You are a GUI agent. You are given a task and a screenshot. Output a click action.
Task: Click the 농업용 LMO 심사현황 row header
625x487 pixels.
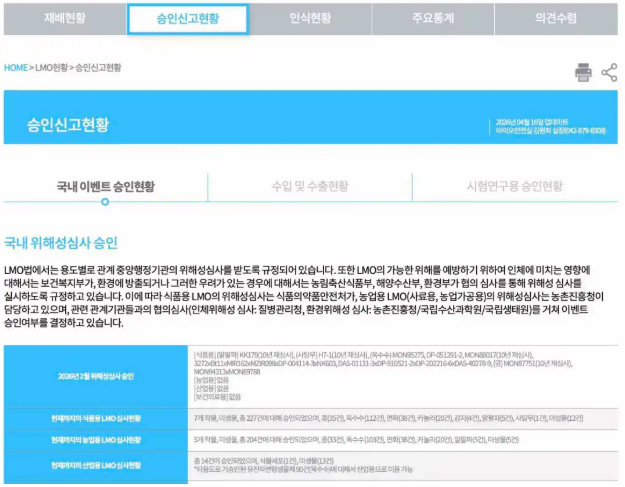[x=95, y=440]
